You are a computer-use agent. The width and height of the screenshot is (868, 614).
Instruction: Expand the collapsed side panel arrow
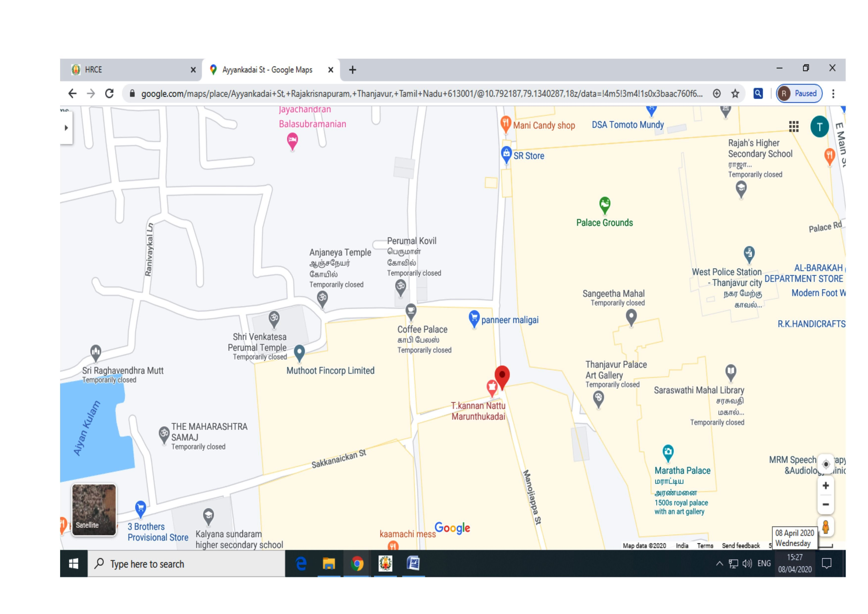coord(66,128)
